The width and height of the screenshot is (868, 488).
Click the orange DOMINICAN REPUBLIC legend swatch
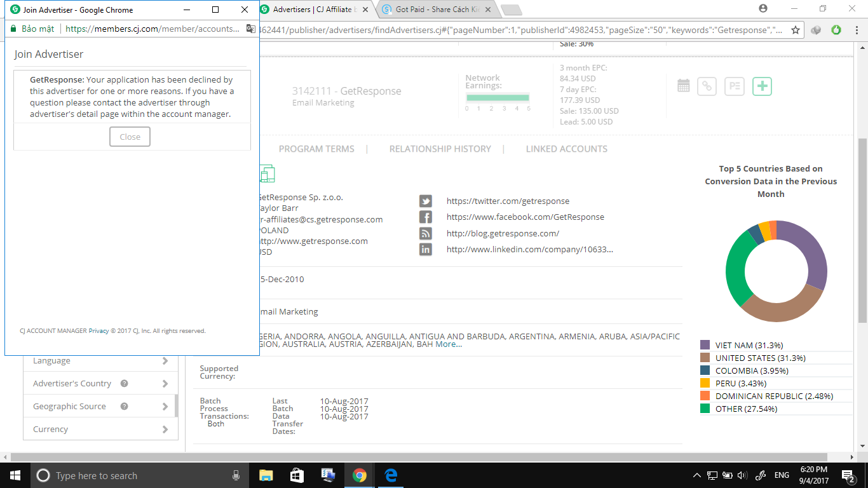point(705,396)
